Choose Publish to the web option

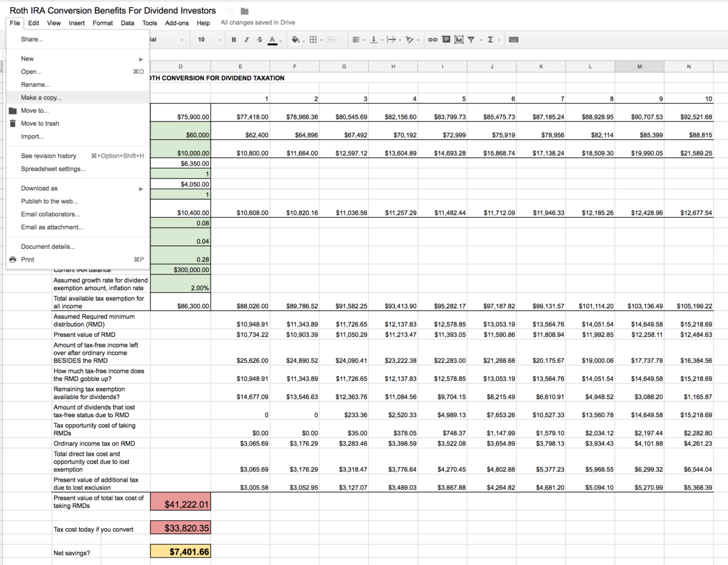(x=50, y=202)
